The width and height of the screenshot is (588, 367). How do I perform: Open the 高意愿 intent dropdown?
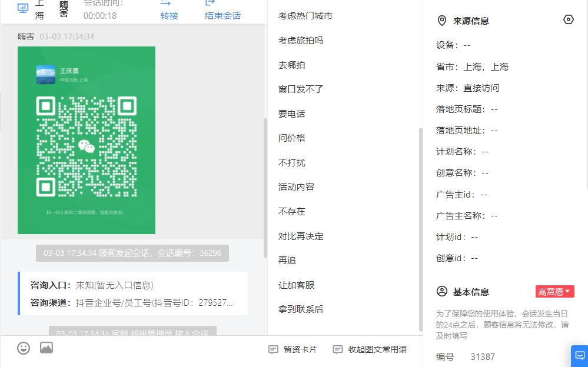point(554,292)
